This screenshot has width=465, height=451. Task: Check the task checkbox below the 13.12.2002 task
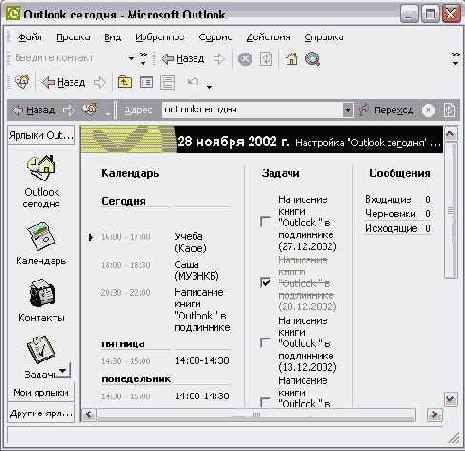[x=265, y=402]
